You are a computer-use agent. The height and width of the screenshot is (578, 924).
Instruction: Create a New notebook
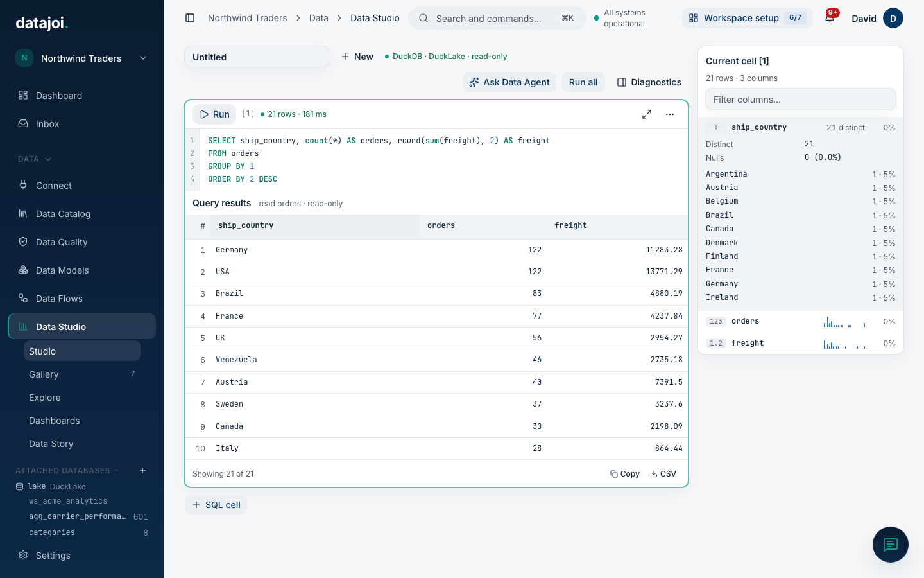coord(357,57)
